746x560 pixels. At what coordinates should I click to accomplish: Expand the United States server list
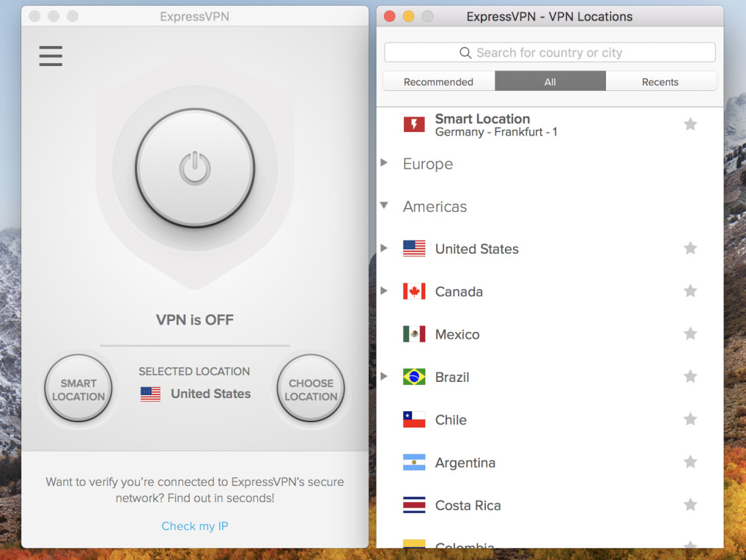(x=384, y=248)
